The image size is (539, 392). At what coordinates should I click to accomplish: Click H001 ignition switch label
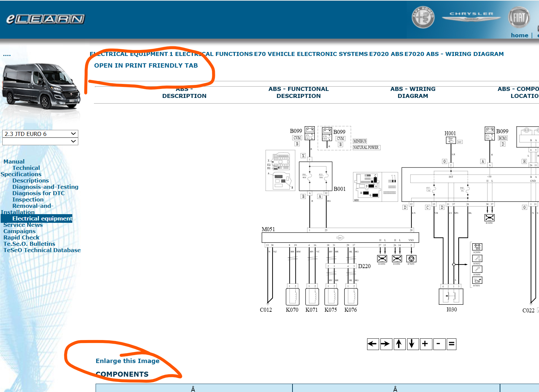(450, 133)
